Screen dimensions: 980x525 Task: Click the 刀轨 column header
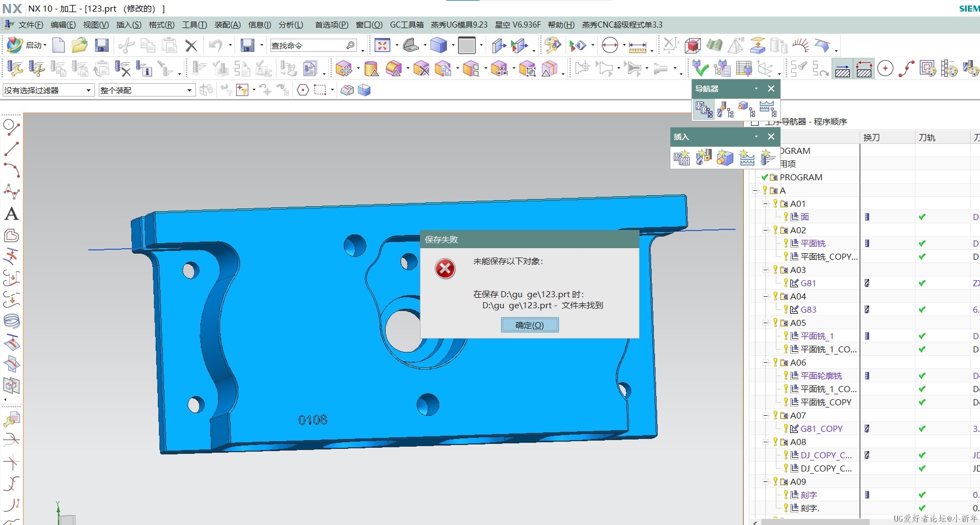pyautogui.click(x=942, y=137)
